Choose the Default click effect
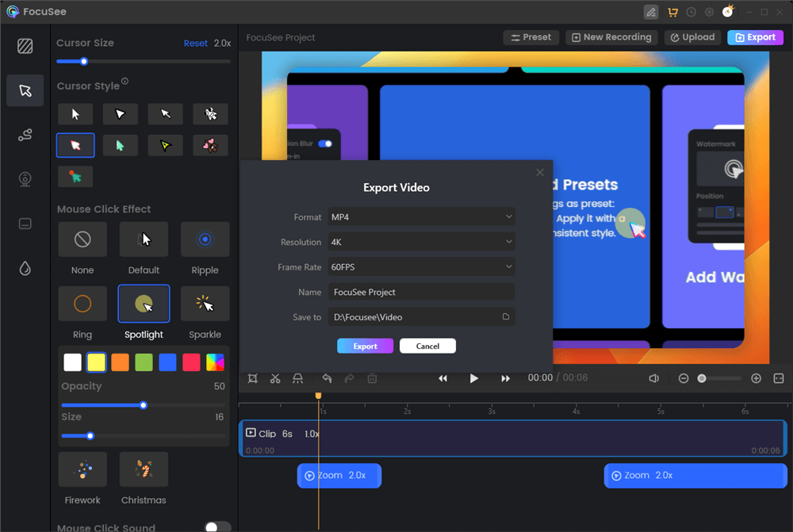The width and height of the screenshot is (793, 532). pyautogui.click(x=144, y=239)
